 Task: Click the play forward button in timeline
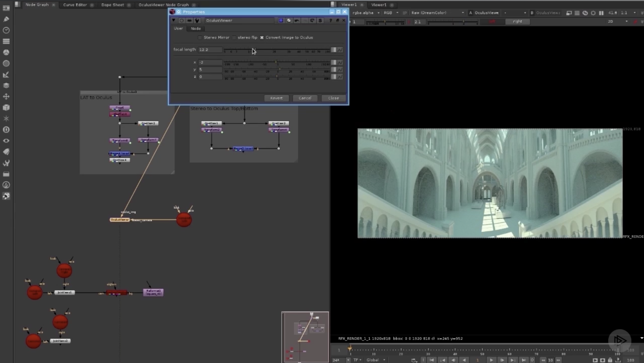pos(491,360)
